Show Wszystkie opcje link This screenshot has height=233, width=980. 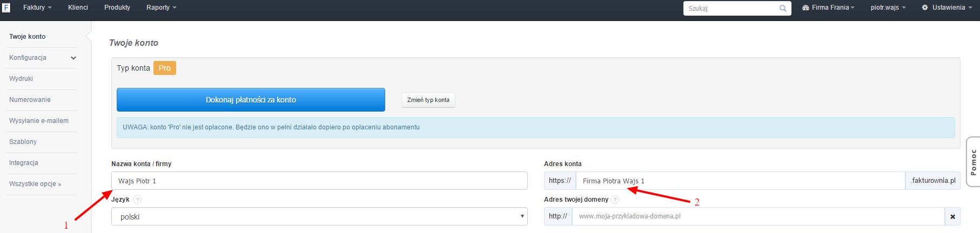35,184
